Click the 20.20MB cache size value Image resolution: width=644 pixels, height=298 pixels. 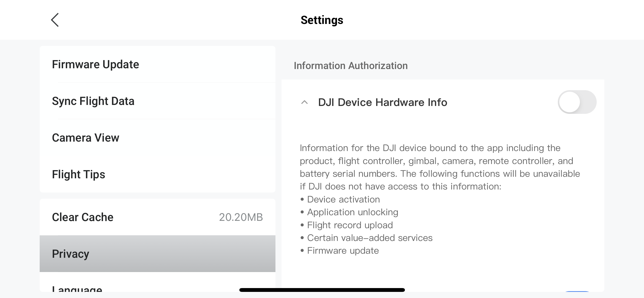pos(241,217)
